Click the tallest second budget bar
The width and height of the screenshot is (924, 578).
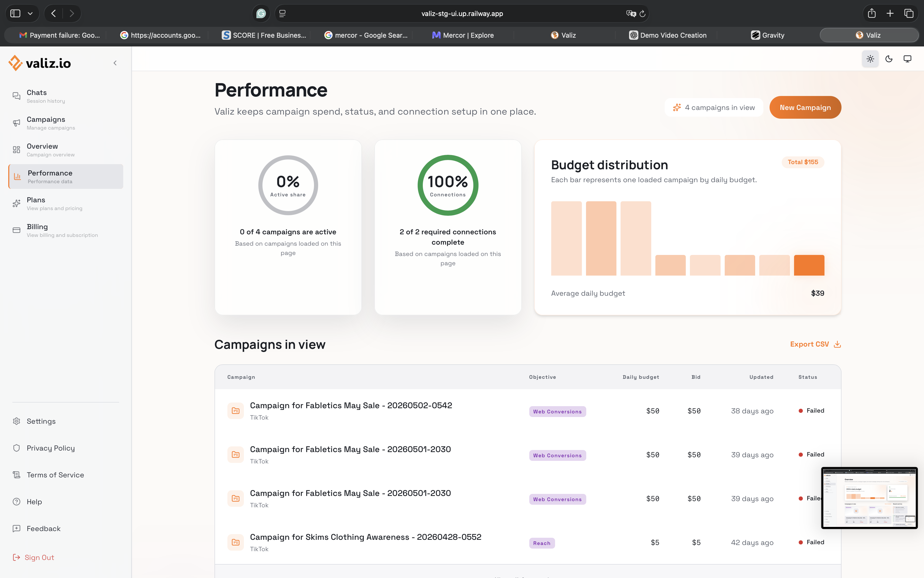(601, 238)
